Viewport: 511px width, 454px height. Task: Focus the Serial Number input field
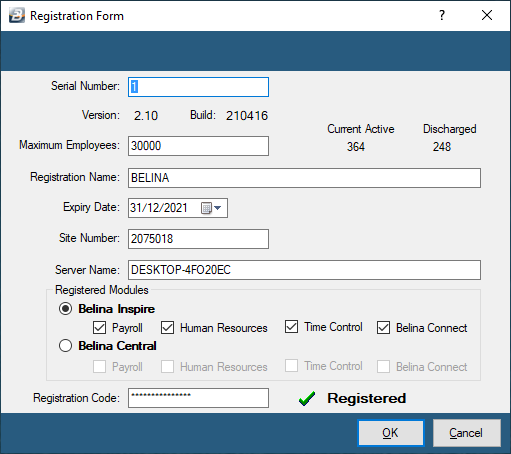point(198,87)
